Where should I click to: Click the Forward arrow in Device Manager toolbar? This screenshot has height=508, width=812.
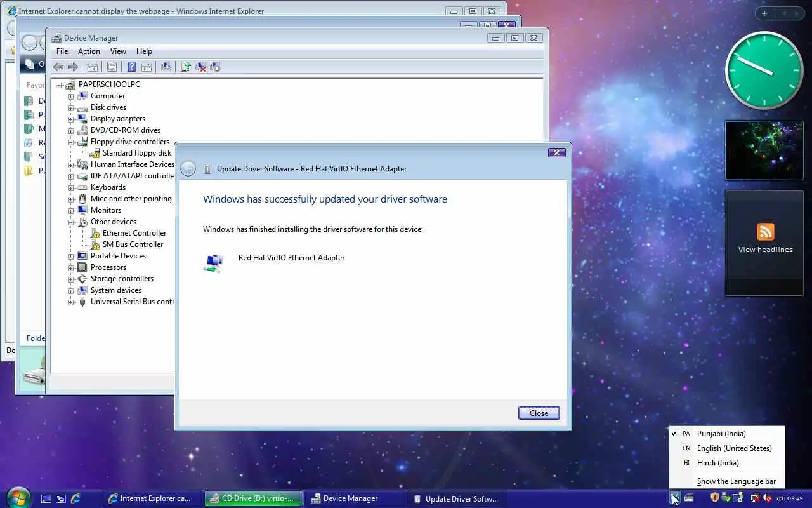point(73,67)
